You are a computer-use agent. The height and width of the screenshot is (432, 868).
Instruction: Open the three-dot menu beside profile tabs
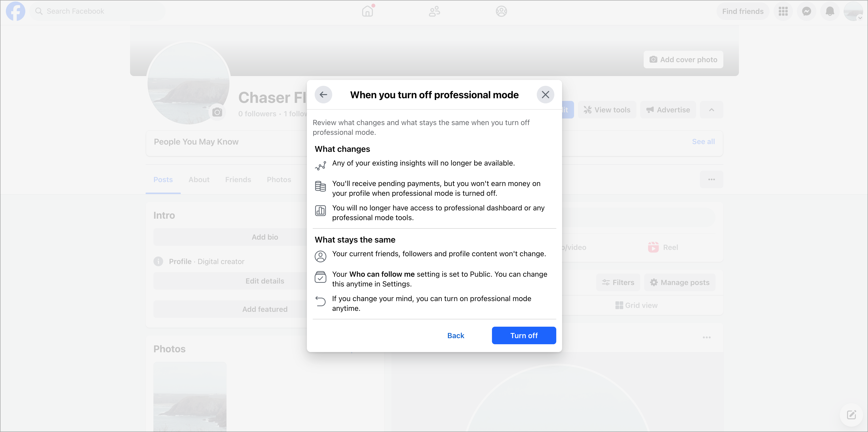click(x=711, y=179)
